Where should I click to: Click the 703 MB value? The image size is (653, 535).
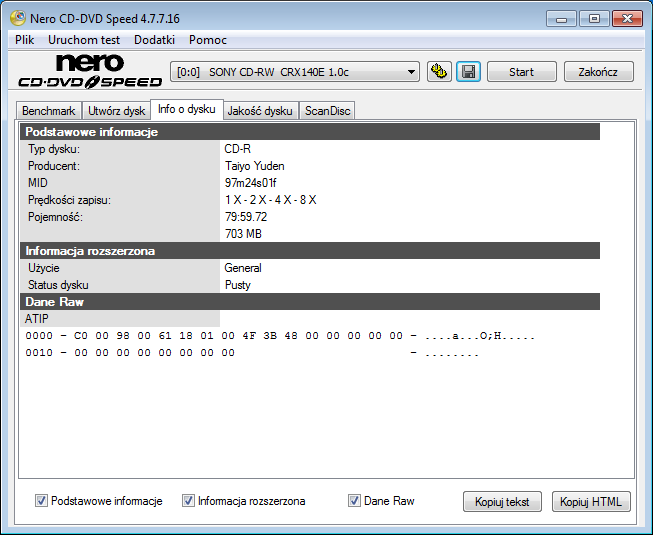coord(243,234)
